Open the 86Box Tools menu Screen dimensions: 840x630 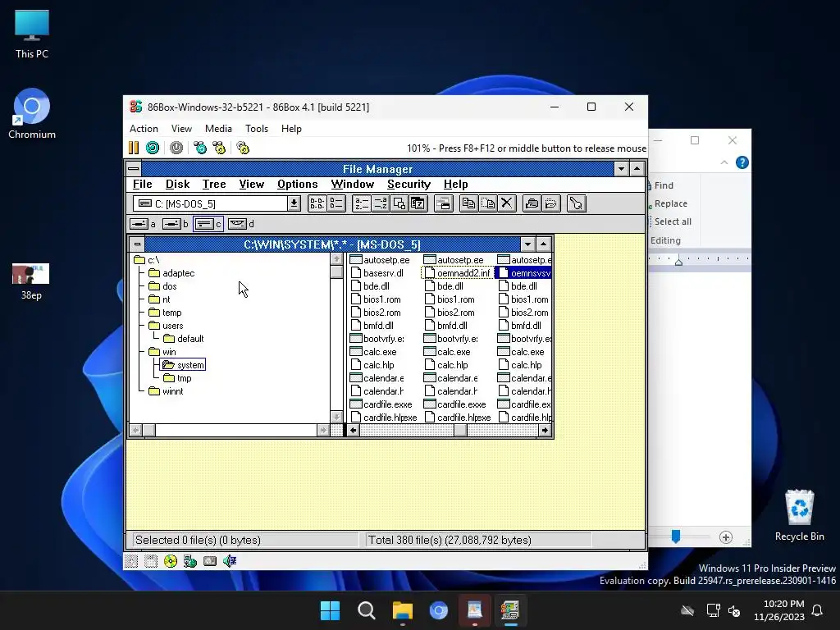coord(257,129)
